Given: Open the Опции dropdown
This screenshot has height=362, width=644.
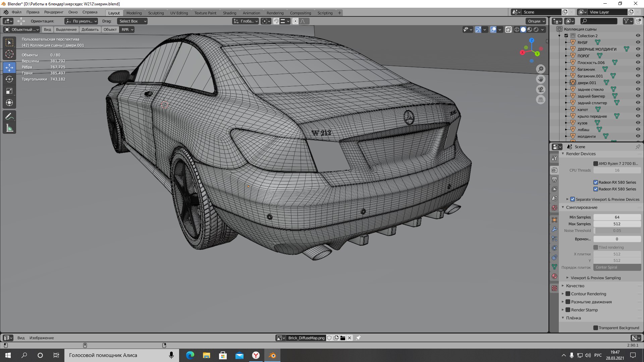Looking at the screenshot, I should (x=536, y=21).
